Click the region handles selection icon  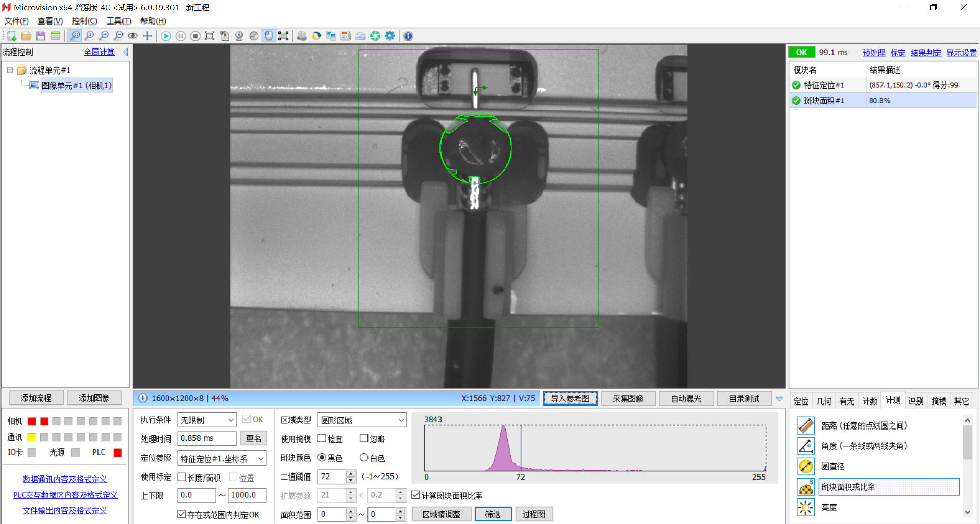[x=283, y=36]
